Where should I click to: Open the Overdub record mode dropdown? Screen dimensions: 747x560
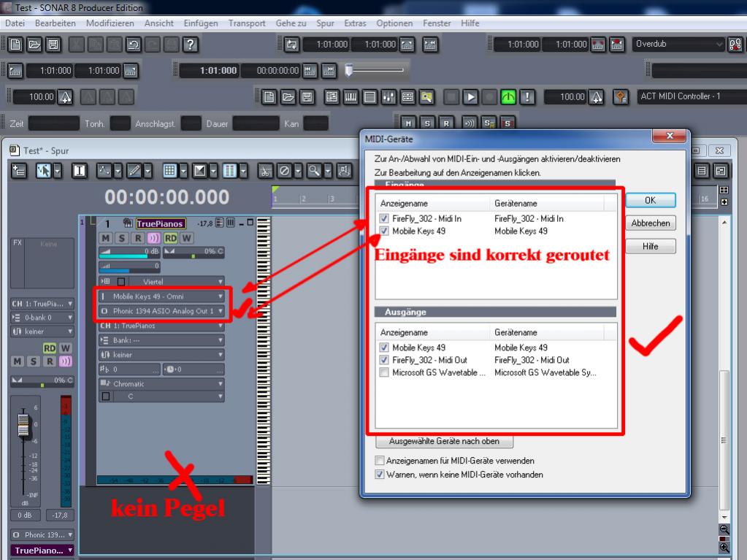click(x=678, y=44)
